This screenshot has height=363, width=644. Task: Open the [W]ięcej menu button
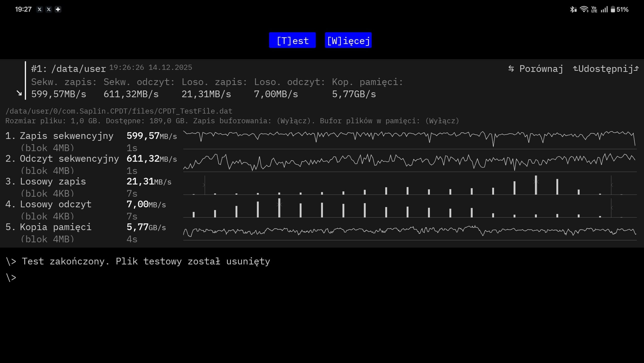(x=348, y=40)
